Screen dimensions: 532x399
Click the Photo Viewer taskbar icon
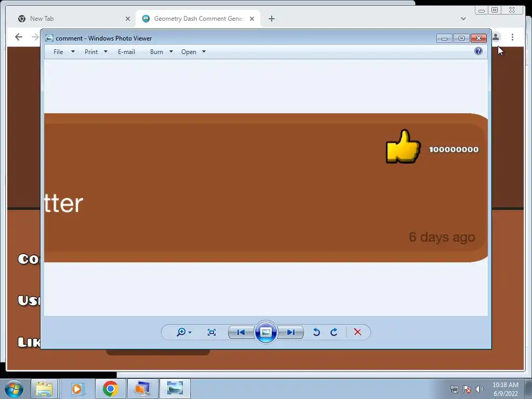tap(175, 389)
